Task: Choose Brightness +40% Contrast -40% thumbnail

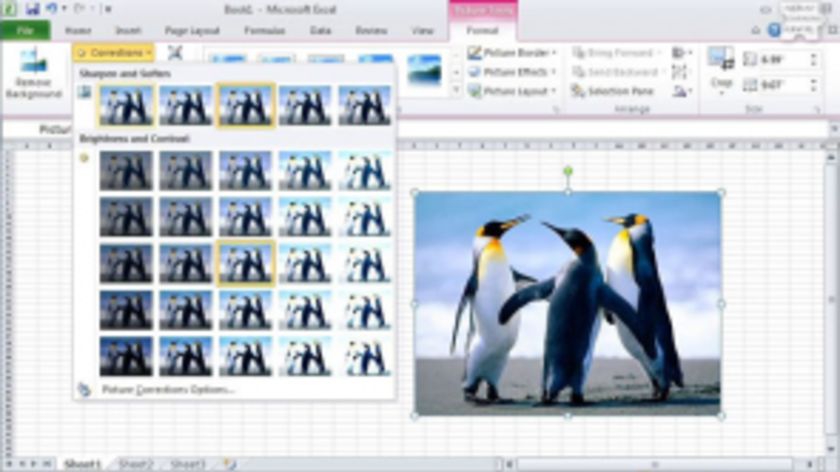Action: (x=364, y=171)
